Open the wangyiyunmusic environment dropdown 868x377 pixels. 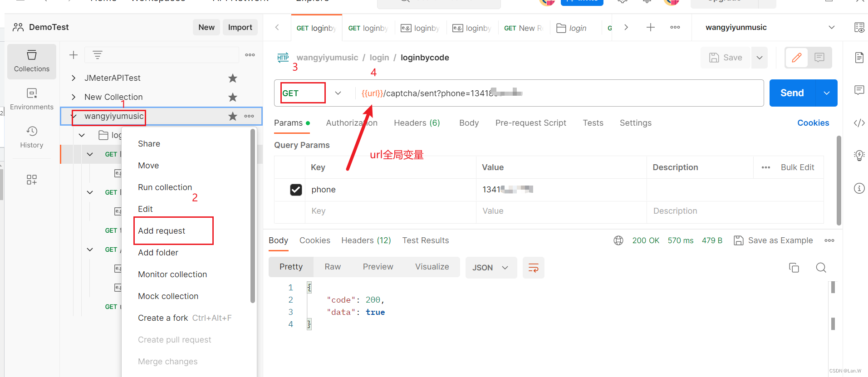[770, 27]
